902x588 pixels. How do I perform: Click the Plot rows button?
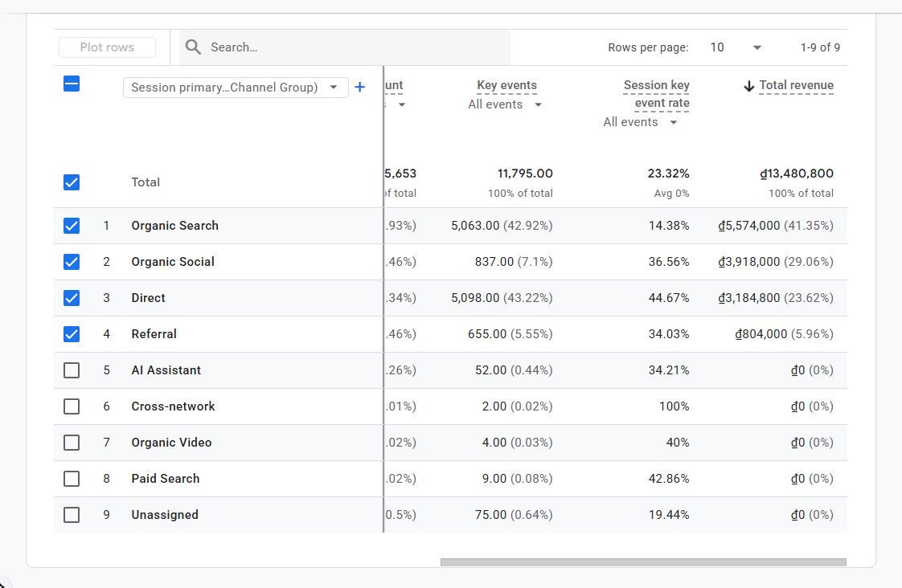(107, 47)
